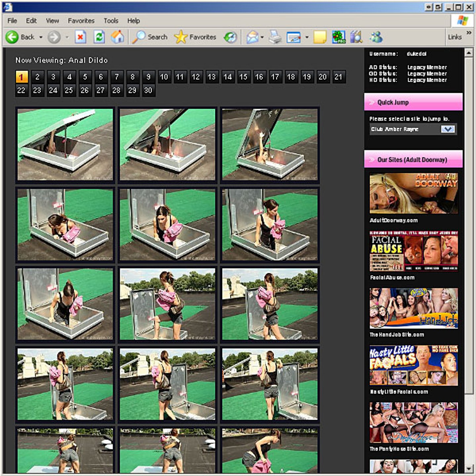Jump to gallery page 30
Viewport: 476px width, 476px height.
(x=148, y=90)
